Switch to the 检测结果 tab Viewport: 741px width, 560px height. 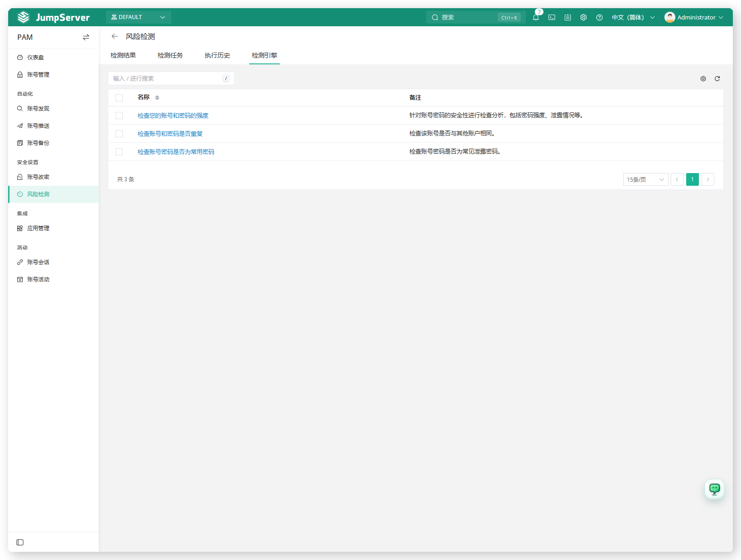(x=123, y=55)
